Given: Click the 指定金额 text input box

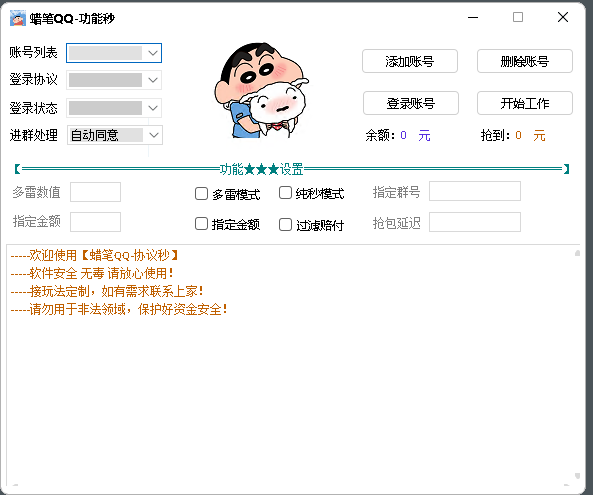Looking at the screenshot, I should [x=96, y=222].
